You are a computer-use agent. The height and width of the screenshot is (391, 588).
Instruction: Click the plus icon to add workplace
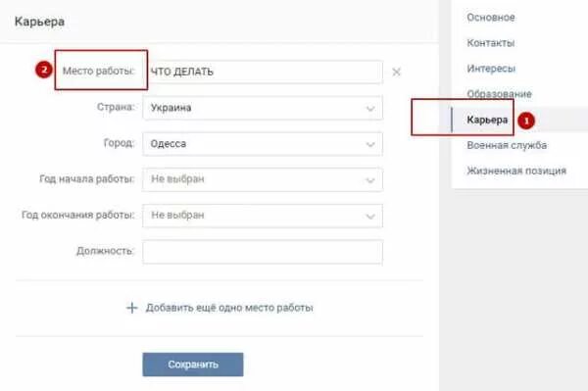132,308
